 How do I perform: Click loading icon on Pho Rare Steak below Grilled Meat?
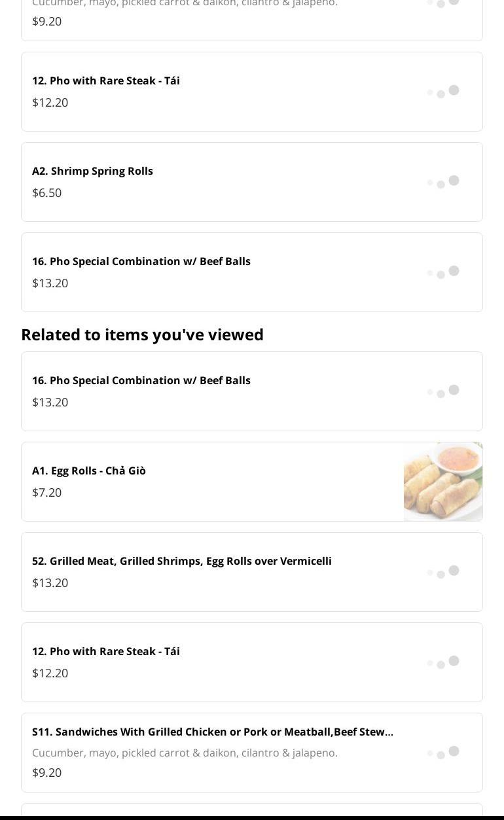point(443,662)
